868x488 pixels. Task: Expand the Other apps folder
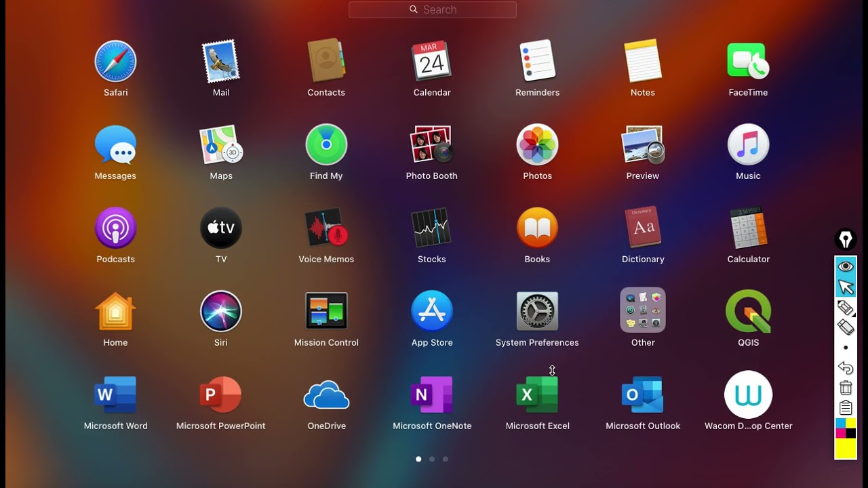click(x=643, y=310)
